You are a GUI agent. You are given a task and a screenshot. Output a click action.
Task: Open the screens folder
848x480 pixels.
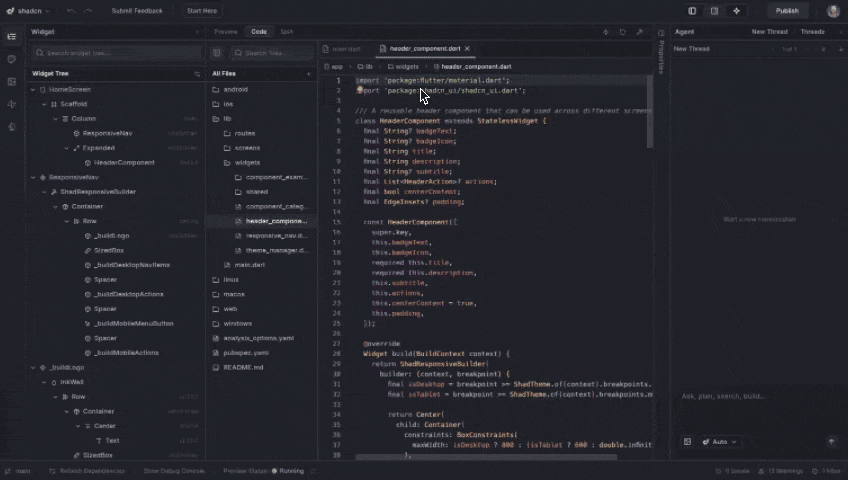point(247,148)
